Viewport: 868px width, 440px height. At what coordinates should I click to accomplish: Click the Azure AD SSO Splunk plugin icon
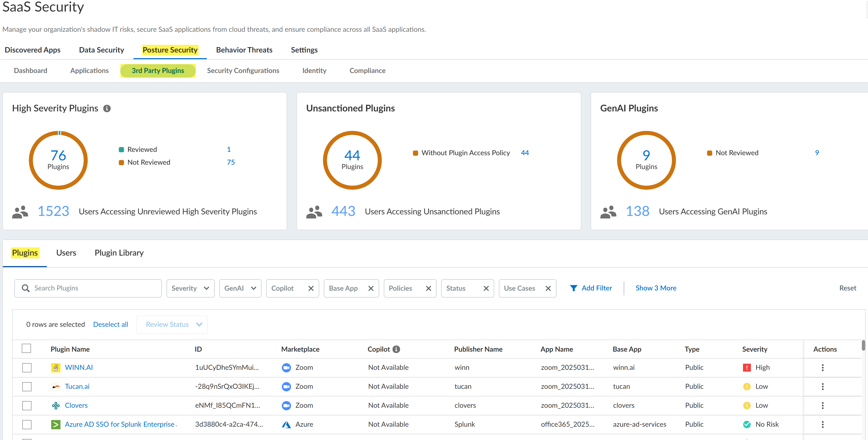click(x=56, y=424)
